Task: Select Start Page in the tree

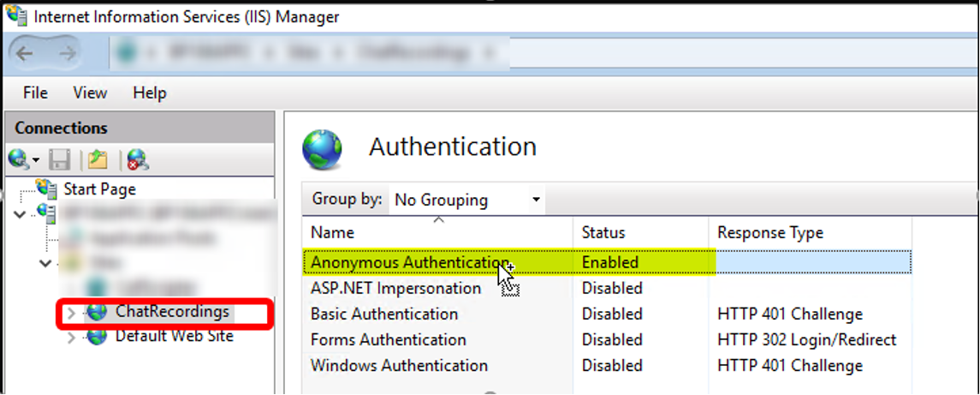Action: (99, 189)
